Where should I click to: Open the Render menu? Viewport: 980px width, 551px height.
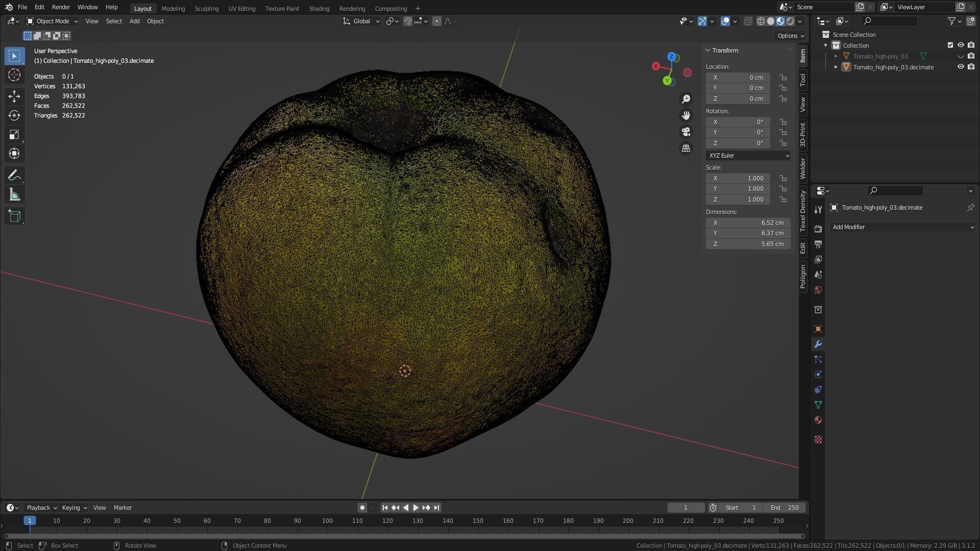click(61, 7)
